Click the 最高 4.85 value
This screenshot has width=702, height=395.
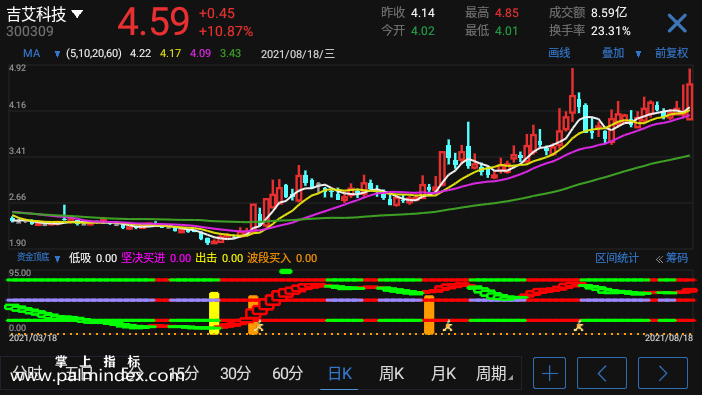(x=507, y=13)
